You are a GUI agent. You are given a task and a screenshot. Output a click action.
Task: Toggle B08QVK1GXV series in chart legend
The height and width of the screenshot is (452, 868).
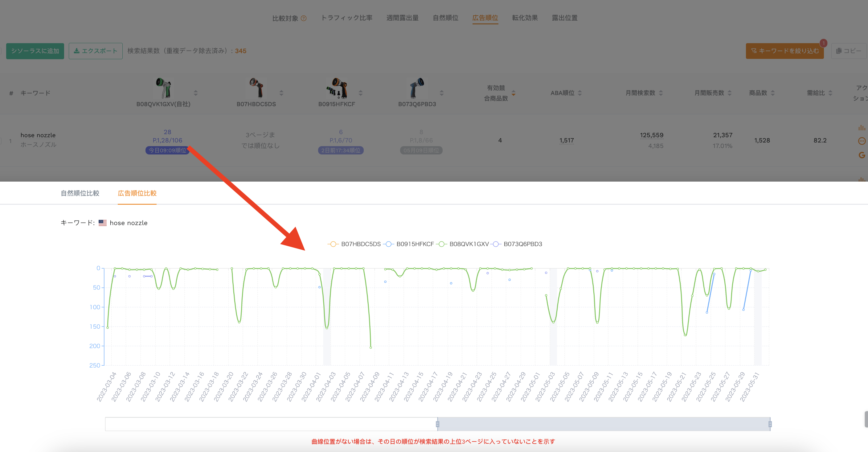pyautogui.click(x=463, y=244)
